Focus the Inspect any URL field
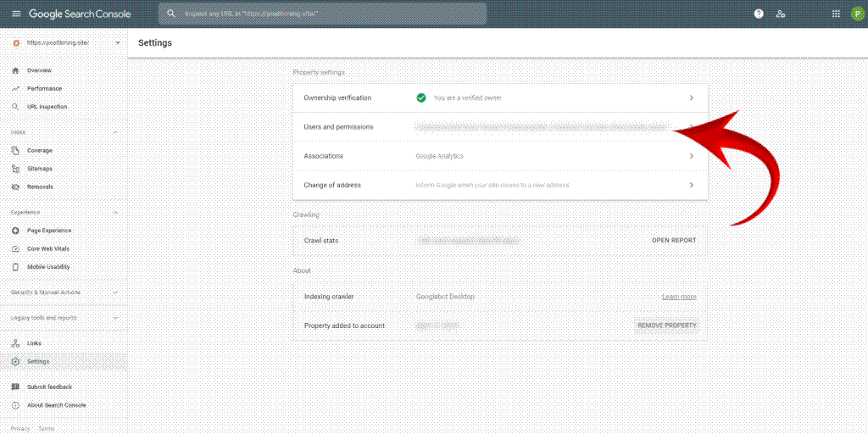The height and width of the screenshot is (434, 868). tap(322, 14)
